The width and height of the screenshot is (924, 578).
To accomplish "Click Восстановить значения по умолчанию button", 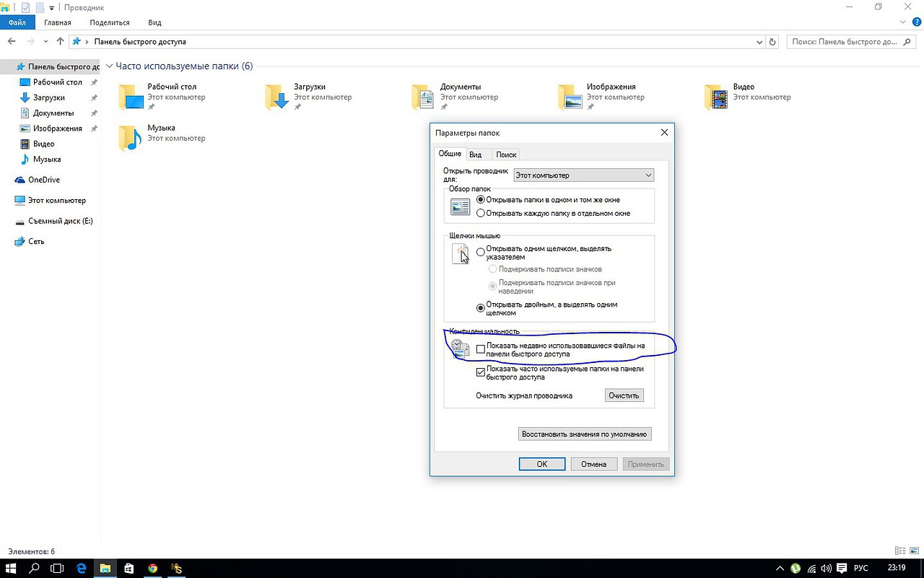I will point(585,434).
